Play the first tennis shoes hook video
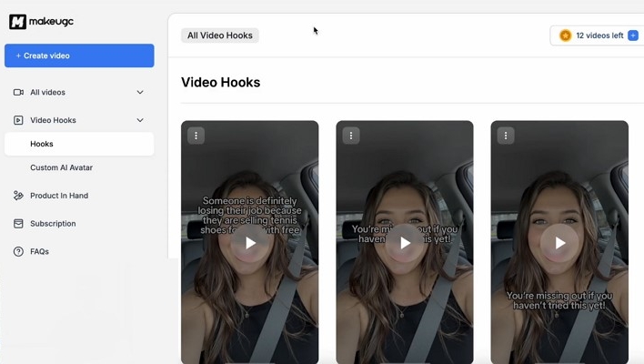The image size is (644, 364). coord(250,243)
